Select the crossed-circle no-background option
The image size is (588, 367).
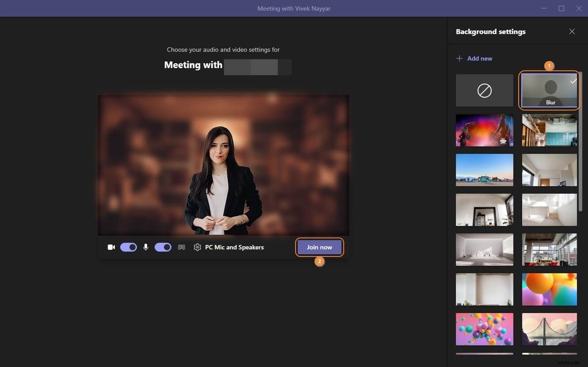click(484, 91)
